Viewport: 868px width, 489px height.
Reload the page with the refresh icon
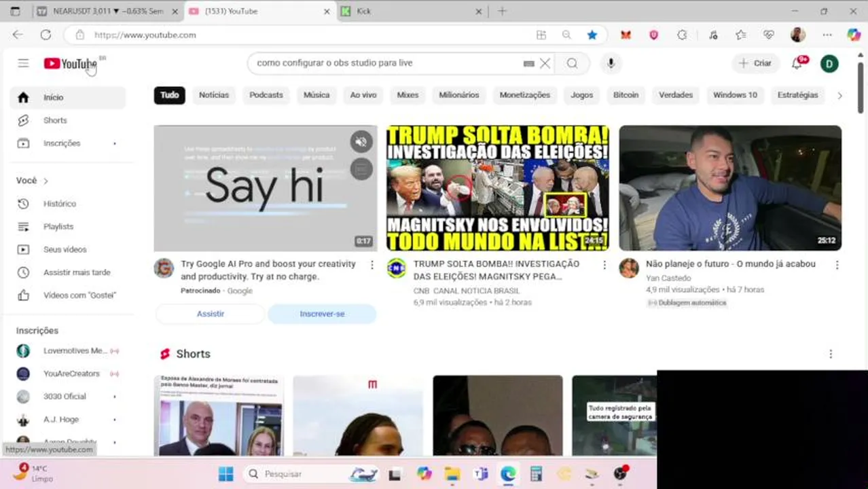(46, 35)
